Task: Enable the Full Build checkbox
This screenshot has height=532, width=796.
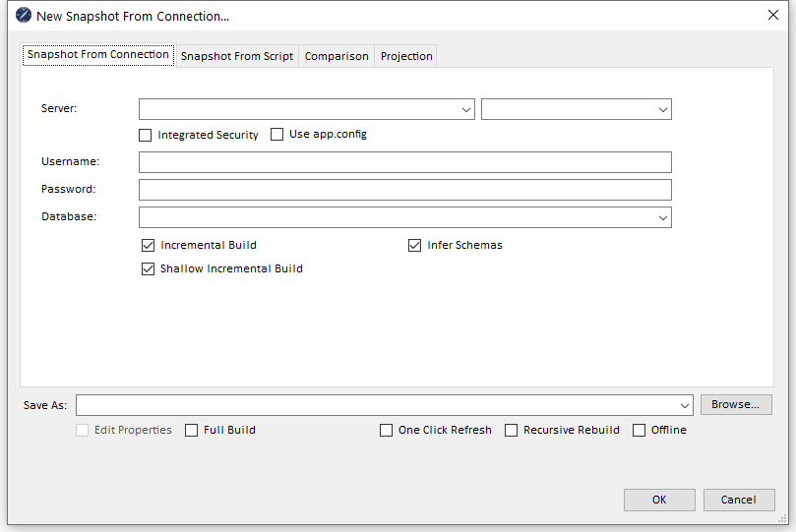Action: pyautogui.click(x=192, y=430)
